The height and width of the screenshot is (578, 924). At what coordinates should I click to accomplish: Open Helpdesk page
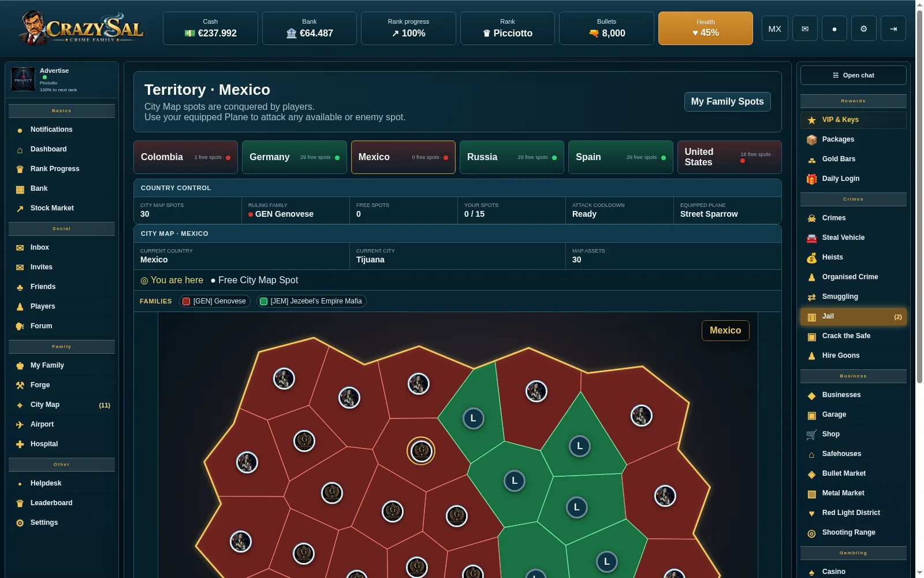(62, 483)
